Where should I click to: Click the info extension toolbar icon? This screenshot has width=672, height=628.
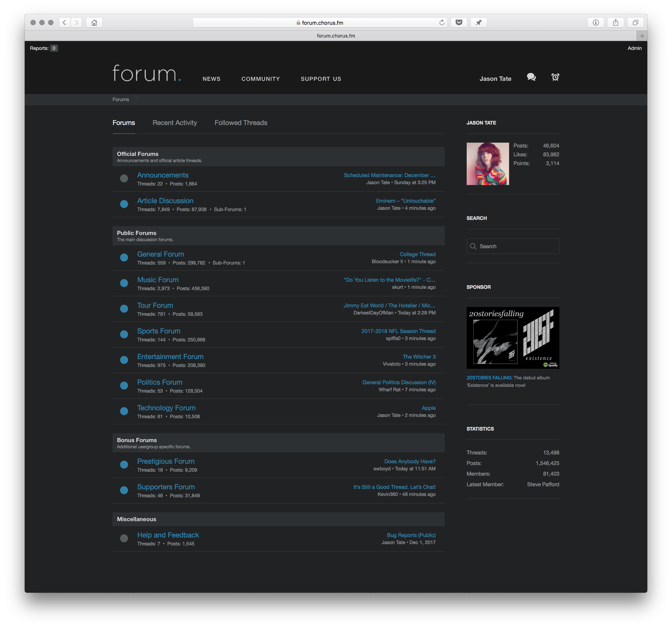click(x=596, y=23)
